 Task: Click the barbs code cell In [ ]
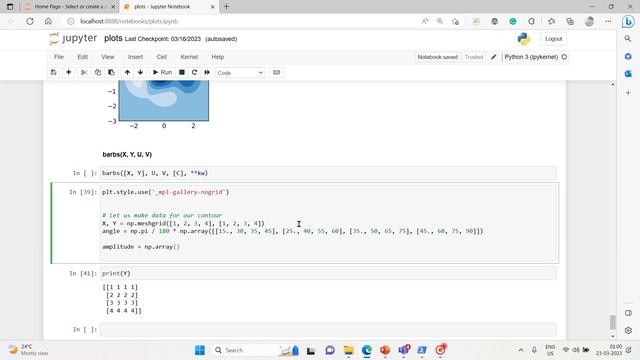pyautogui.click(x=328, y=173)
